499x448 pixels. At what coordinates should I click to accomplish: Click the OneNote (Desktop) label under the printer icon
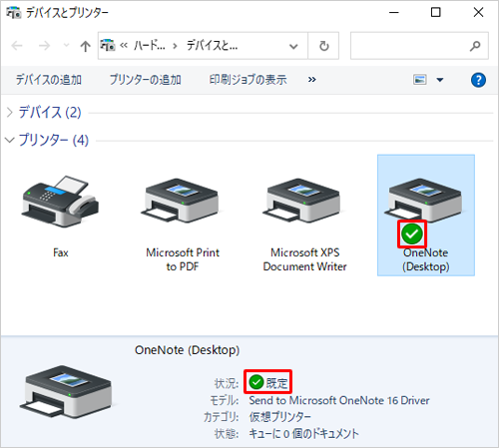pyautogui.click(x=426, y=259)
